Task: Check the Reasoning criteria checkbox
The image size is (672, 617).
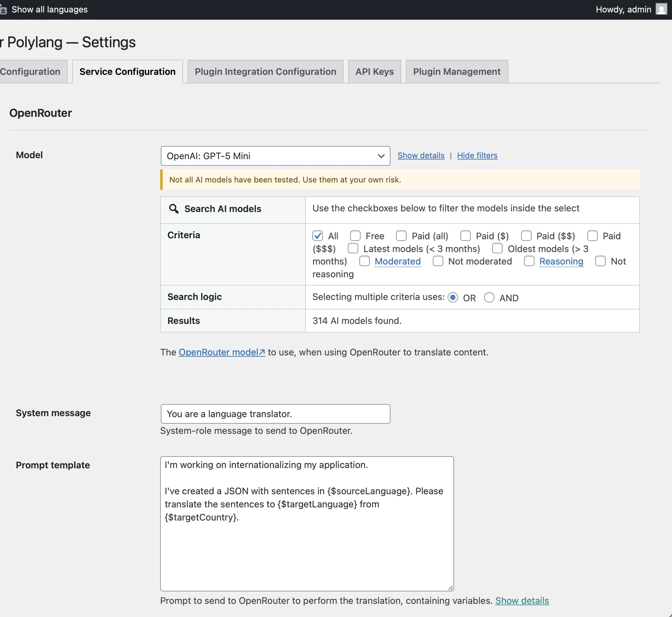Action: (x=529, y=261)
